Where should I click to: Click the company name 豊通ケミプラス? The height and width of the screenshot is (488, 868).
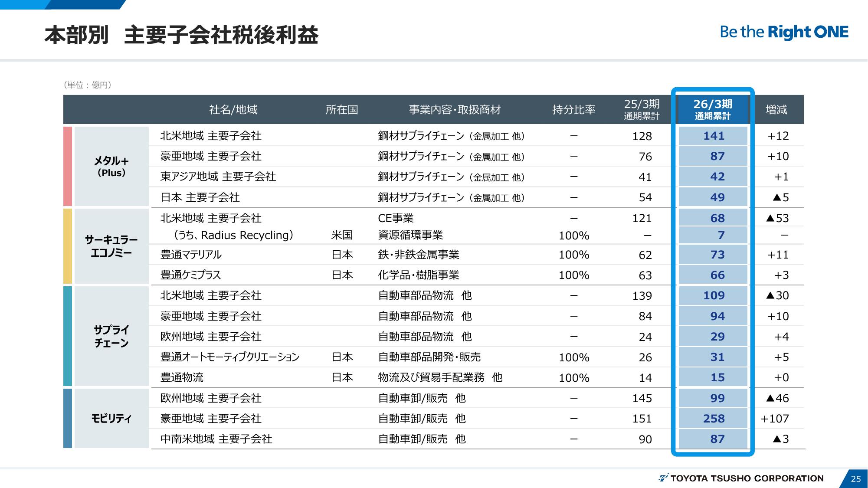(x=191, y=275)
